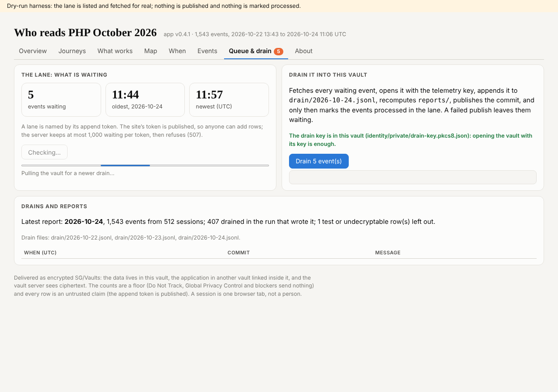Click the Latest report summary line

[x=228, y=222]
